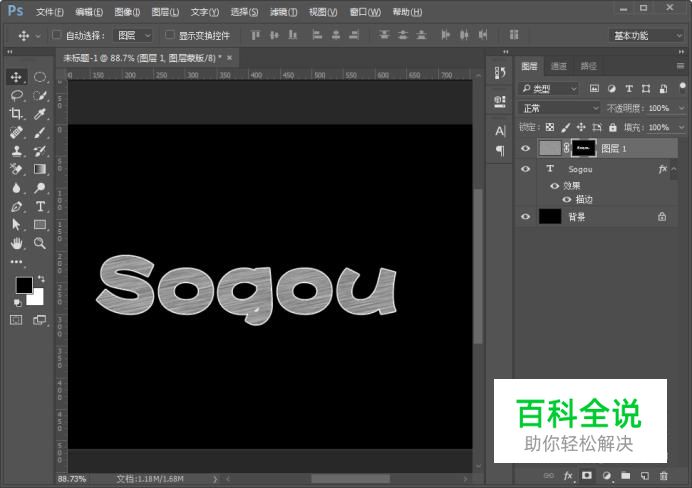Select the History Brush tool

point(40,151)
